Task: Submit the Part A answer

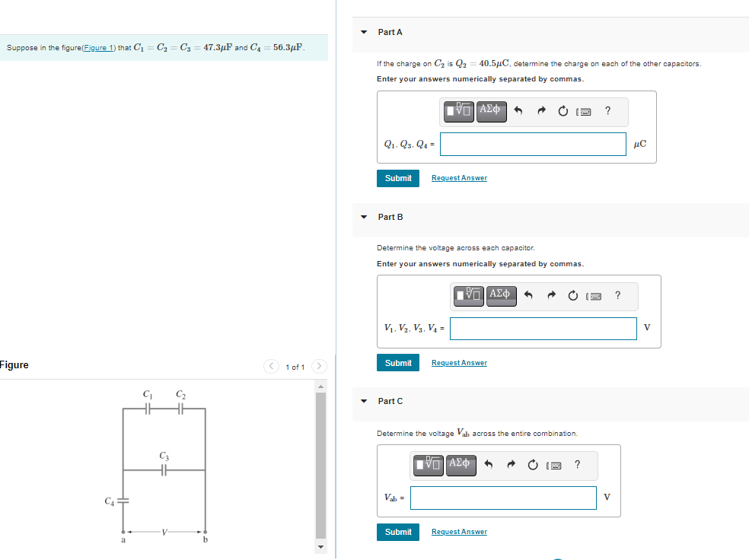Action: (397, 177)
